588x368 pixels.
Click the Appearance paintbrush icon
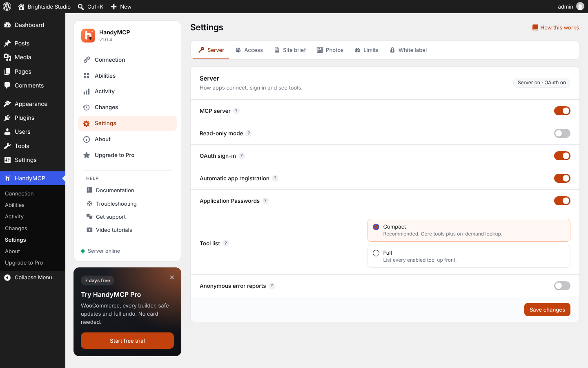point(7,104)
